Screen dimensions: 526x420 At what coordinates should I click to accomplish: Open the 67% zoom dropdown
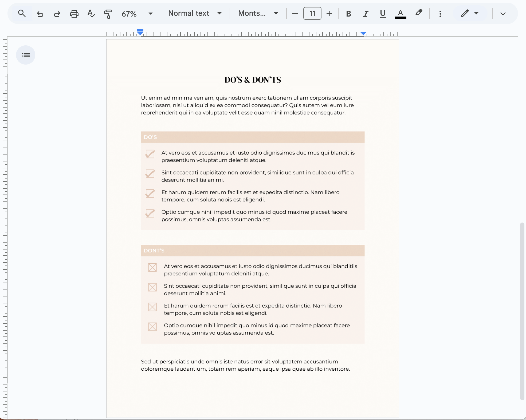[137, 14]
